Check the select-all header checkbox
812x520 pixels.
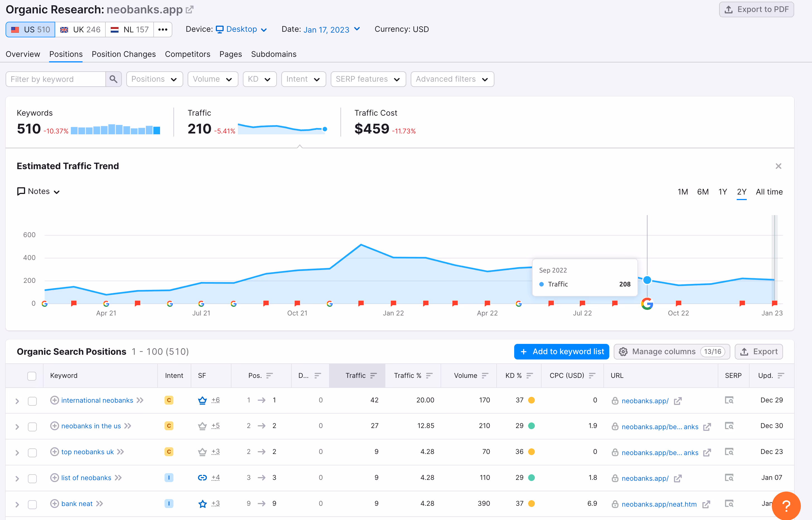32,376
